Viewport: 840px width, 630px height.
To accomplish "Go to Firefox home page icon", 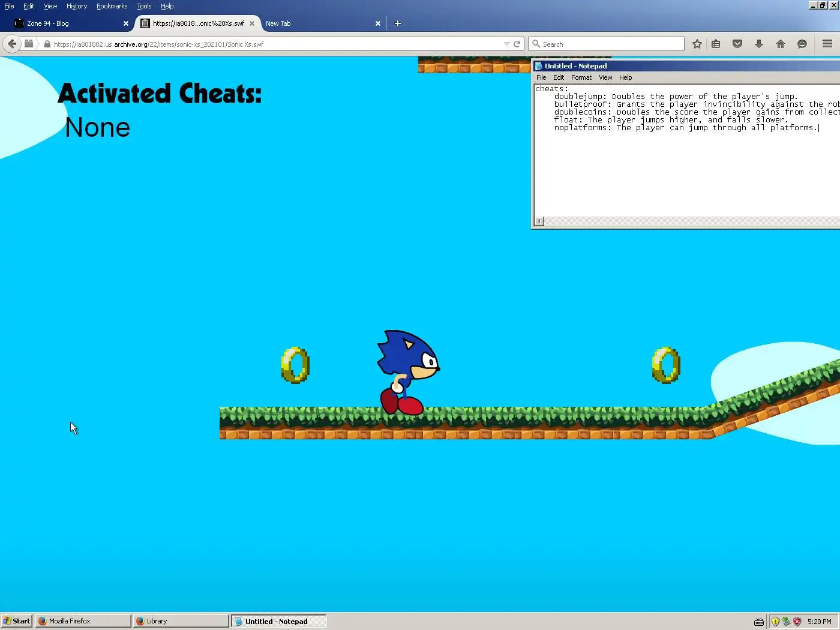I will 781,44.
